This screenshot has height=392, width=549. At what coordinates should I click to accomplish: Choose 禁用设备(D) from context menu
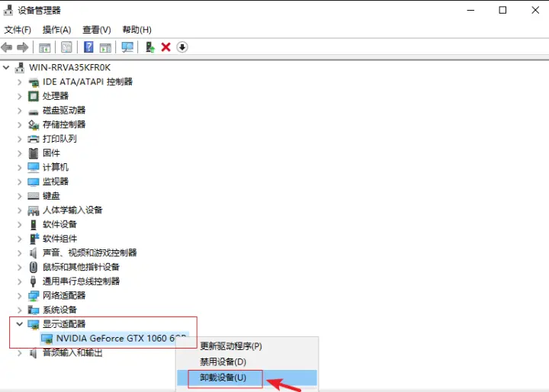pos(247,361)
